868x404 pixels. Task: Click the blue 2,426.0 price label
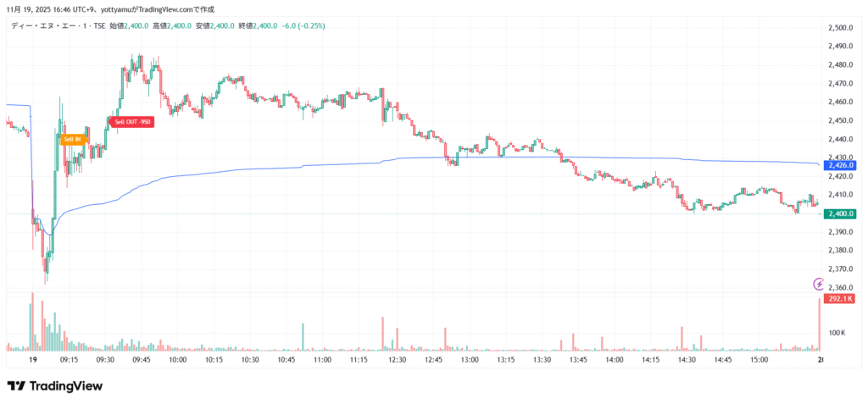tap(843, 165)
